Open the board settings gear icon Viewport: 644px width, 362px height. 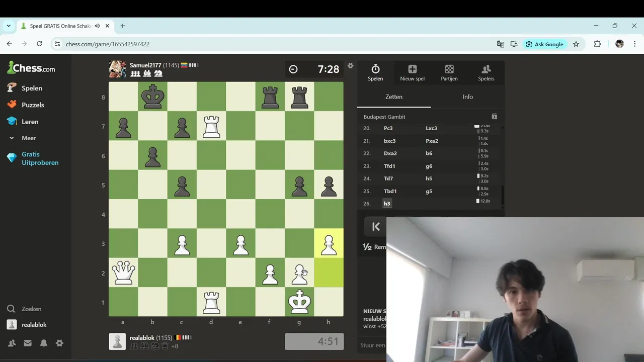(x=351, y=65)
